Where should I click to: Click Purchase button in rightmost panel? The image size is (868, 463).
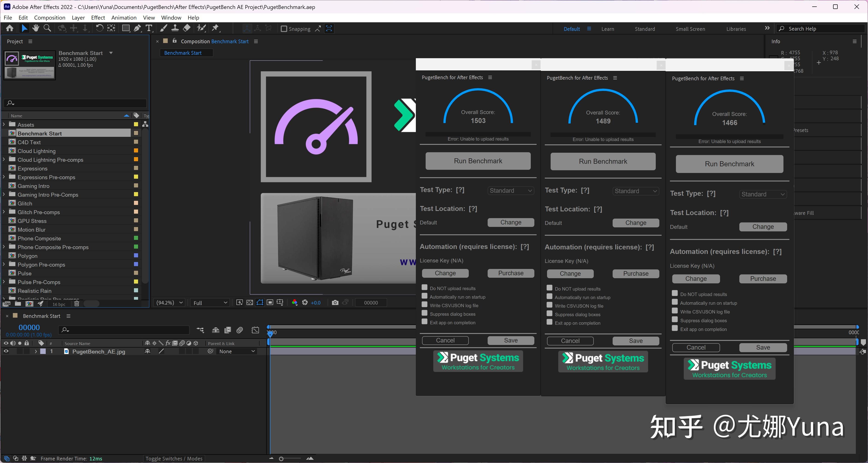pyautogui.click(x=763, y=279)
